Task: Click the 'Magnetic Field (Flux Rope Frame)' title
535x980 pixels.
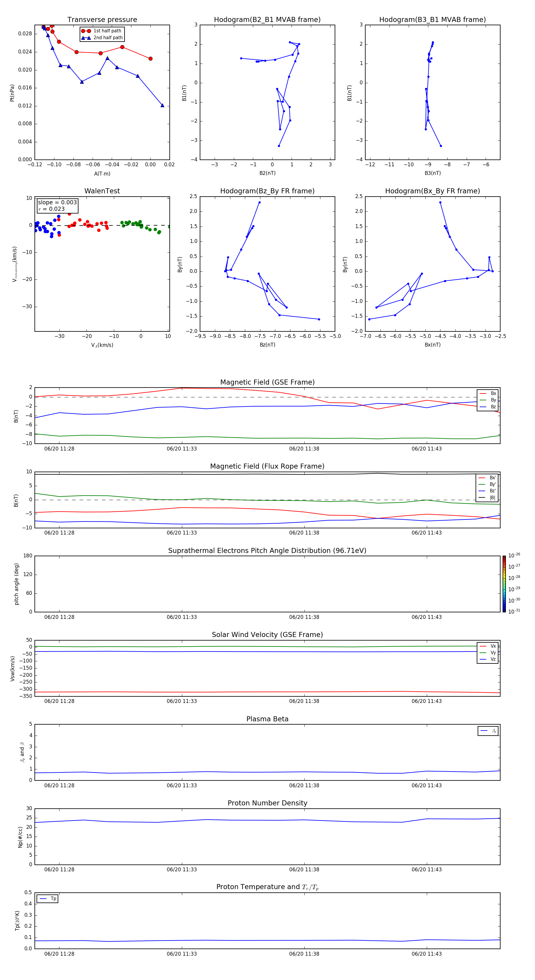Action: click(x=267, y=466)
